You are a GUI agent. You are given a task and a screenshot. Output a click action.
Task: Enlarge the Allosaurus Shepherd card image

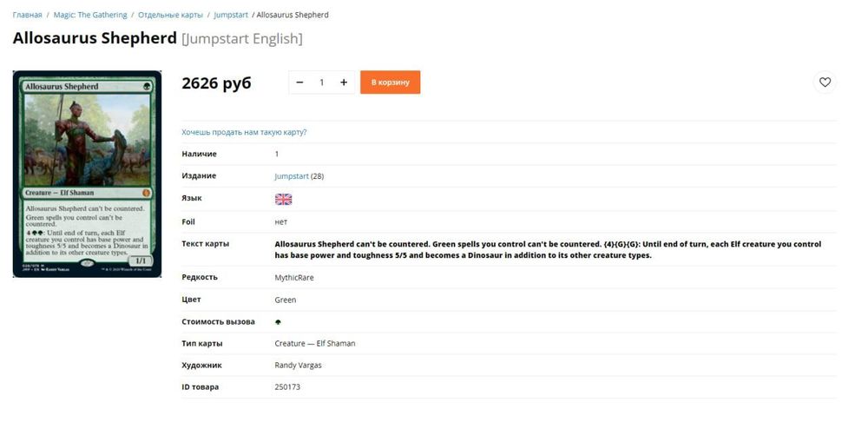[87, 175]
